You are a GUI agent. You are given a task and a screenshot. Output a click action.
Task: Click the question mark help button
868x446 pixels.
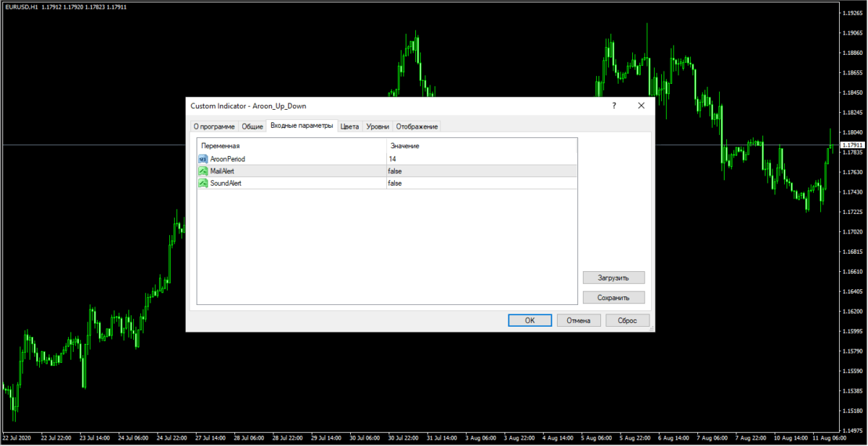(614, 106)
